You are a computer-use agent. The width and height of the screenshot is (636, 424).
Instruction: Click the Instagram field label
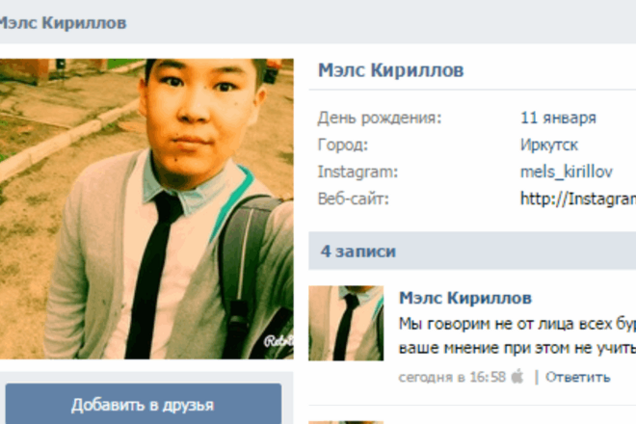(x=358, y=172)
